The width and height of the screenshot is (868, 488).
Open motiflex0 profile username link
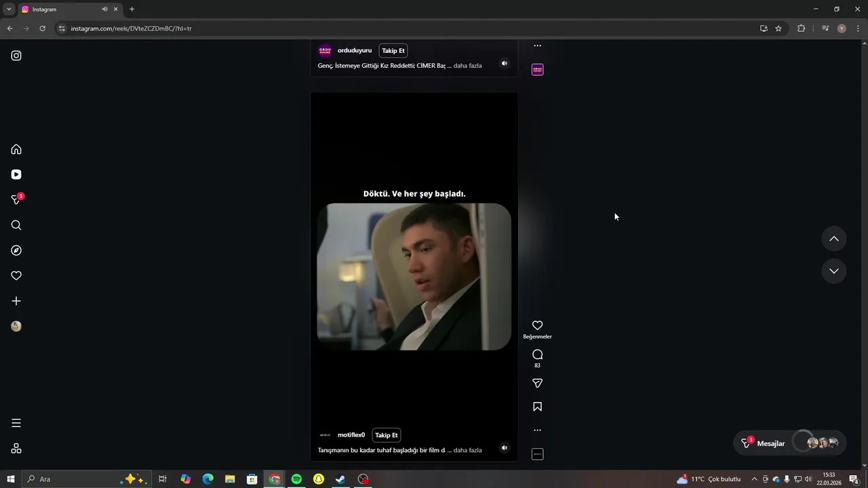351,435
